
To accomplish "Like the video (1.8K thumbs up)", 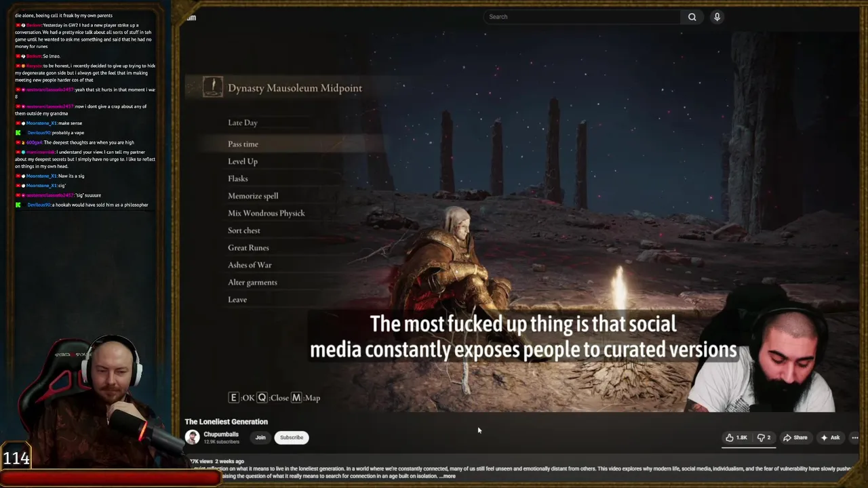I will tap(736, 438).
